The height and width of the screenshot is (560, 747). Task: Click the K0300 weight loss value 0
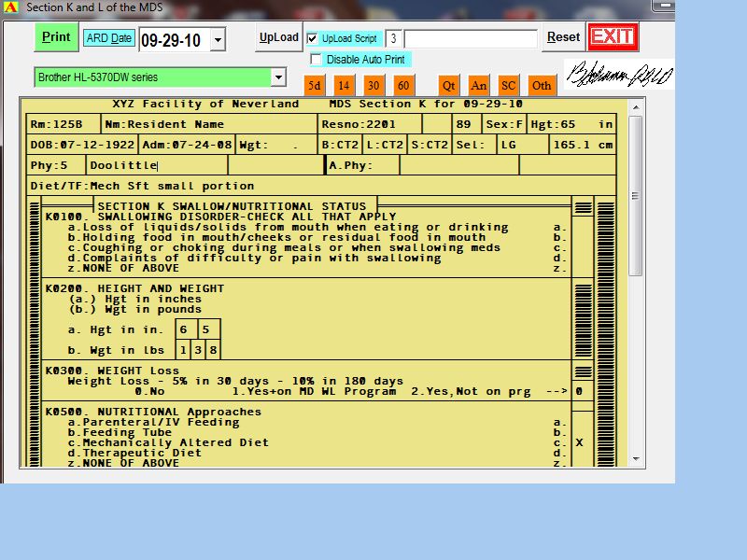(x=582, y=391)
